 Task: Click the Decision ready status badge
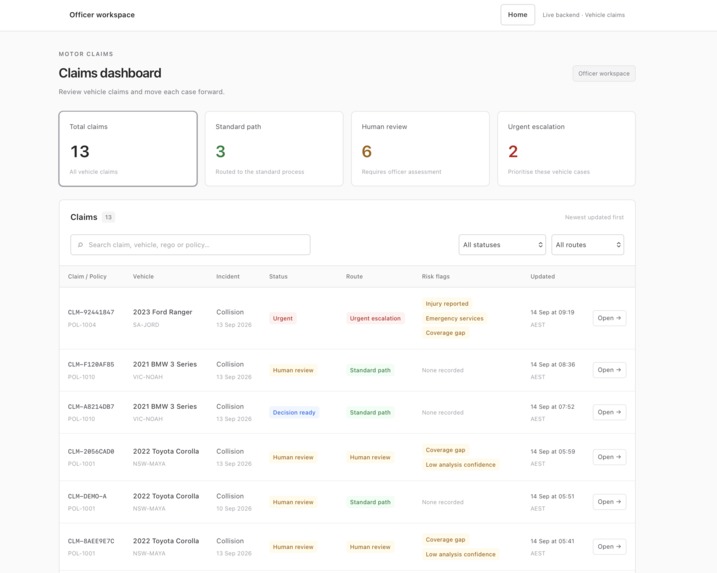click(294, 412)
